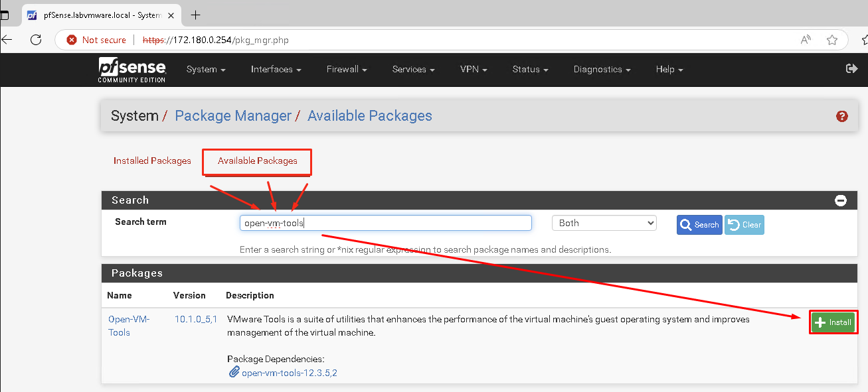The height and width of the screenshot is (392, 868).
Task: Click the VMware Tools description text
Action: pyautogui.click(x=488, y=326)
